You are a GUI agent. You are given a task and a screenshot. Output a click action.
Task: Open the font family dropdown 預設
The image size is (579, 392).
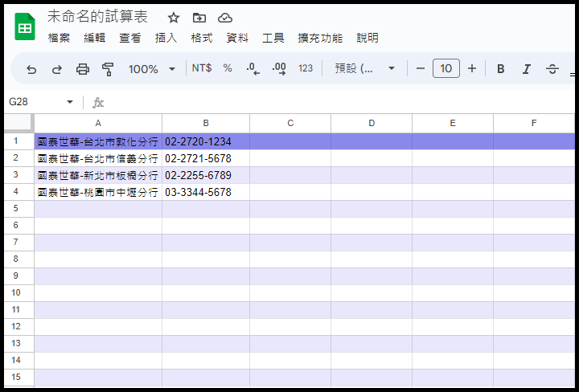click(365, 68)
